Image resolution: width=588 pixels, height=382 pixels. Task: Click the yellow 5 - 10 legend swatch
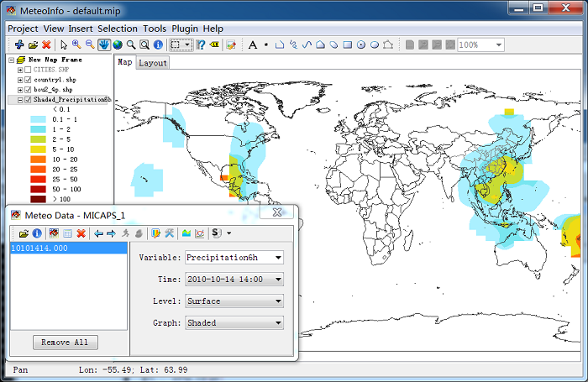coord(39,149)
